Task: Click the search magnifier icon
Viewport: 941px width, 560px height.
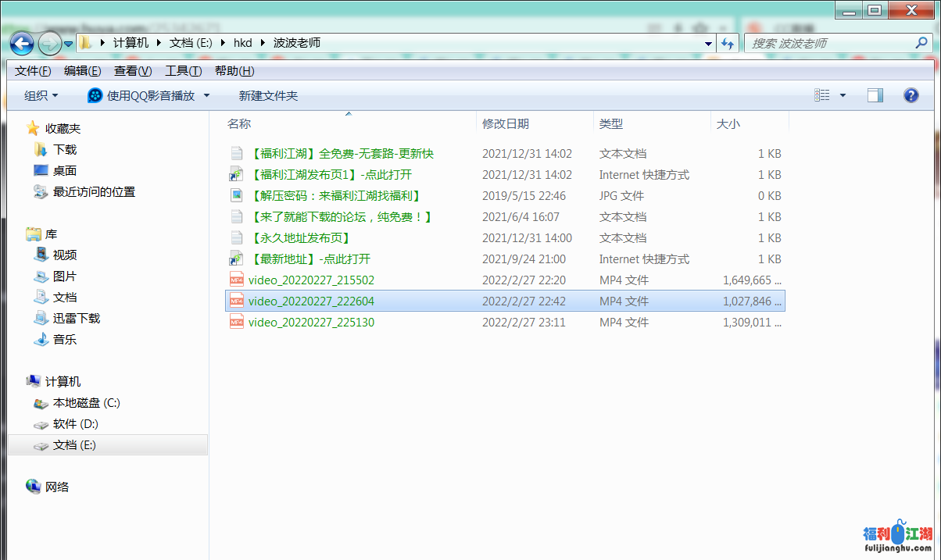Action: pos(921,43)
